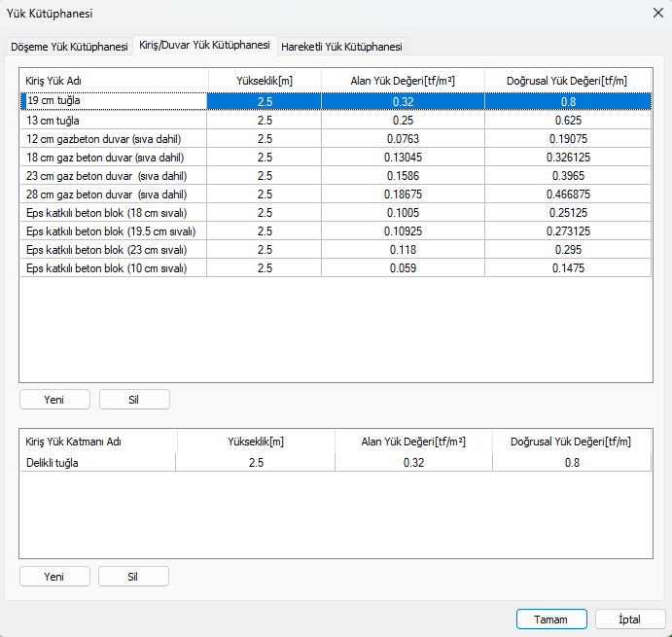This screenshot has height=637, width=672.
Task: Click the area load value 0.10925
Action: (403, 231)
